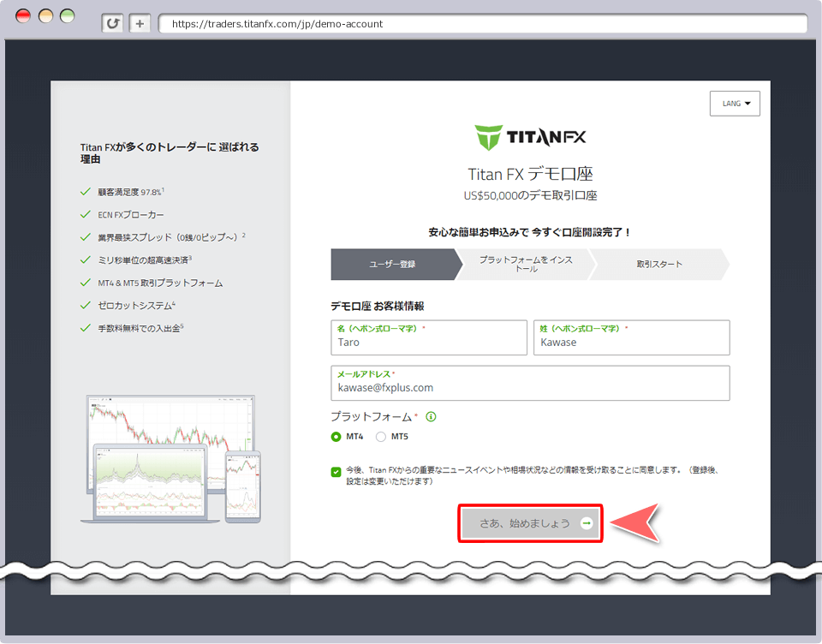Open the LANG language dropdown

[x=735, y=103]
